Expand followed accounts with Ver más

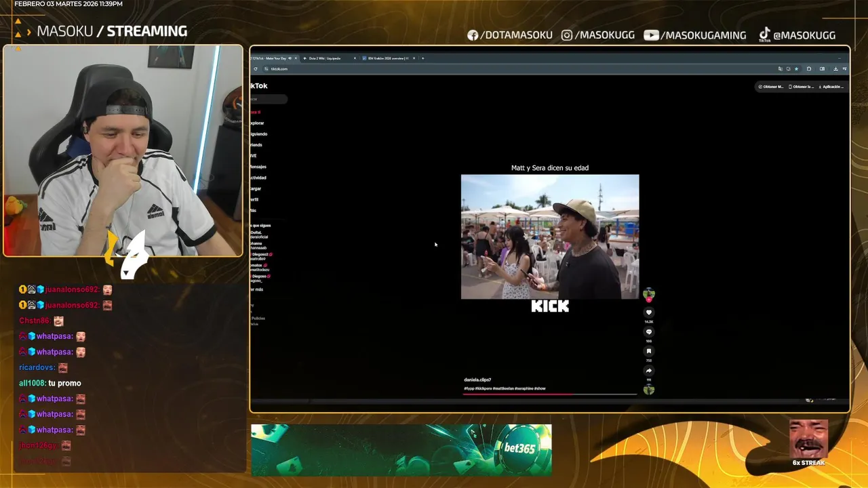coord(257,289)
